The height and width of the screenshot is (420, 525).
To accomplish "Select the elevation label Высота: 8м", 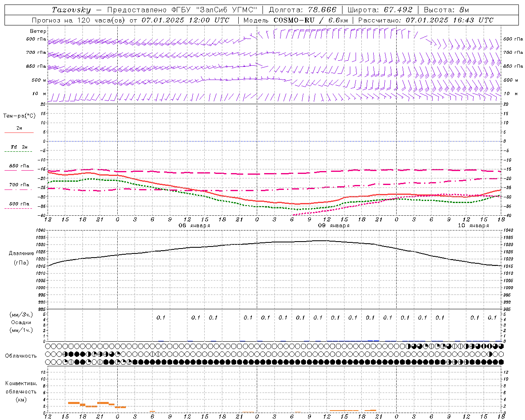I will click(x=446, y=10).
